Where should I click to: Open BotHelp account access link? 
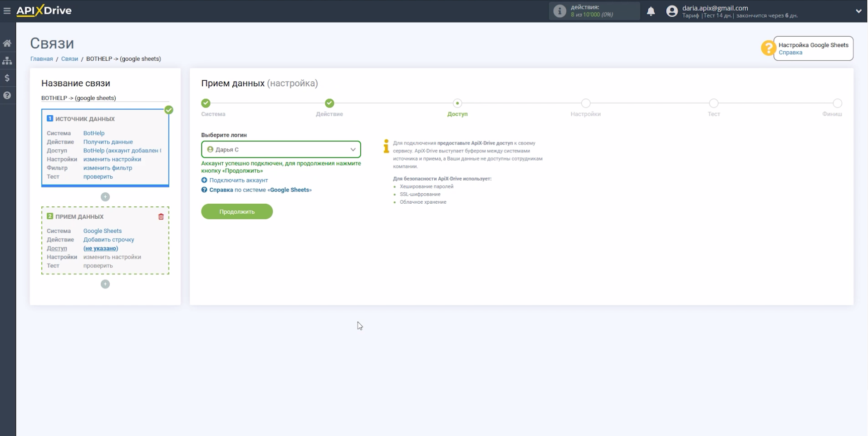tap(122, 151)
